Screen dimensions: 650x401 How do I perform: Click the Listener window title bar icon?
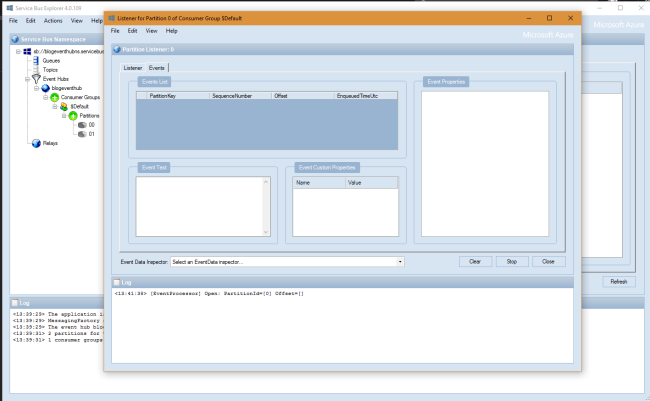point(112,18)
